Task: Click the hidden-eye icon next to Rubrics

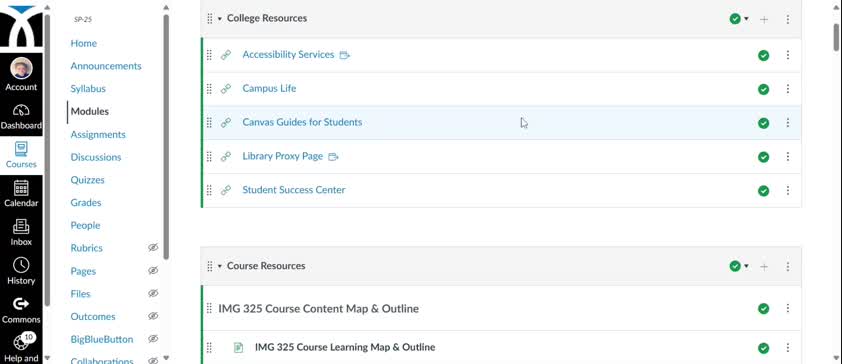Action: coord(153,247)
